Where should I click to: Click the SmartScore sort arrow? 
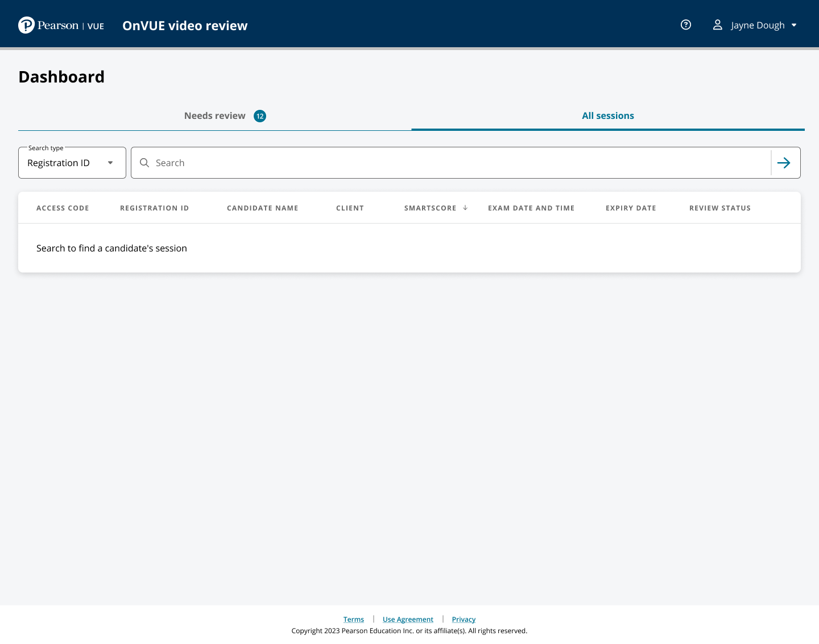point(465,208)
